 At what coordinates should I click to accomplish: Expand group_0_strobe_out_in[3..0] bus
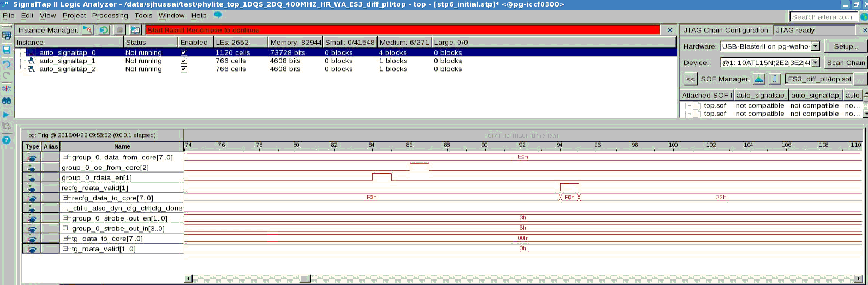pos(65,228)
